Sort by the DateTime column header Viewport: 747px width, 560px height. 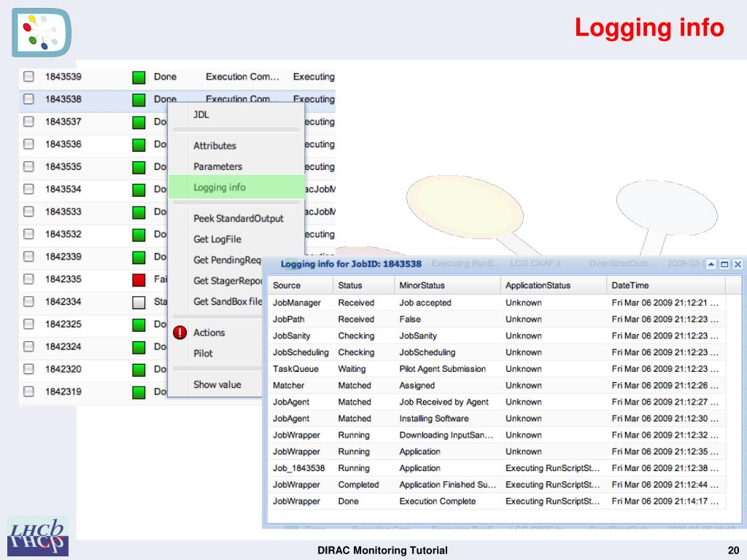click(667, 285)
